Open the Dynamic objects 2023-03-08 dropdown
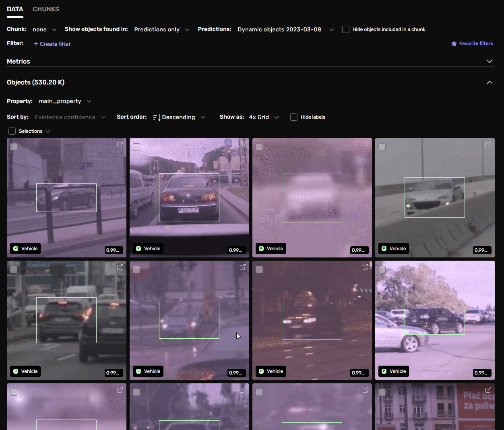504x430 pixels. (x=286, y=29)
